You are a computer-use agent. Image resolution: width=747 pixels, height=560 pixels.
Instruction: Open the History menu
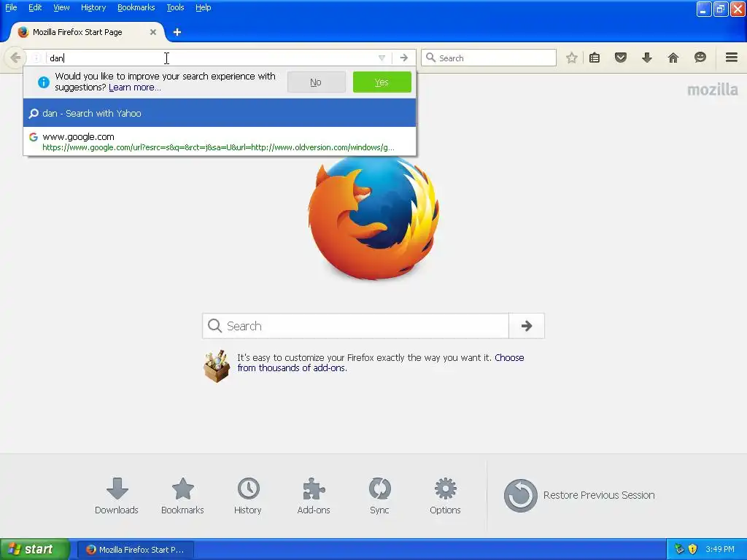point(93,7)
